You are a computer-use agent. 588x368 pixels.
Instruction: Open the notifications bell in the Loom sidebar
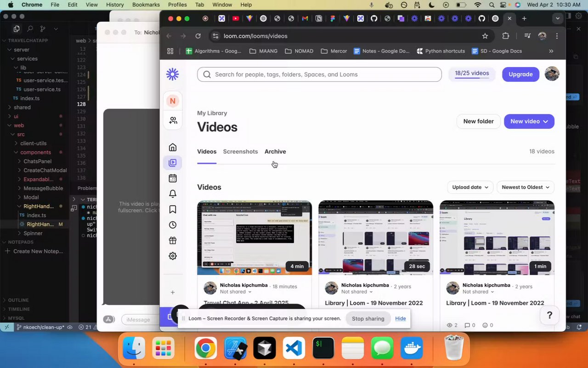pyautogui.click(x=173, y=194)
